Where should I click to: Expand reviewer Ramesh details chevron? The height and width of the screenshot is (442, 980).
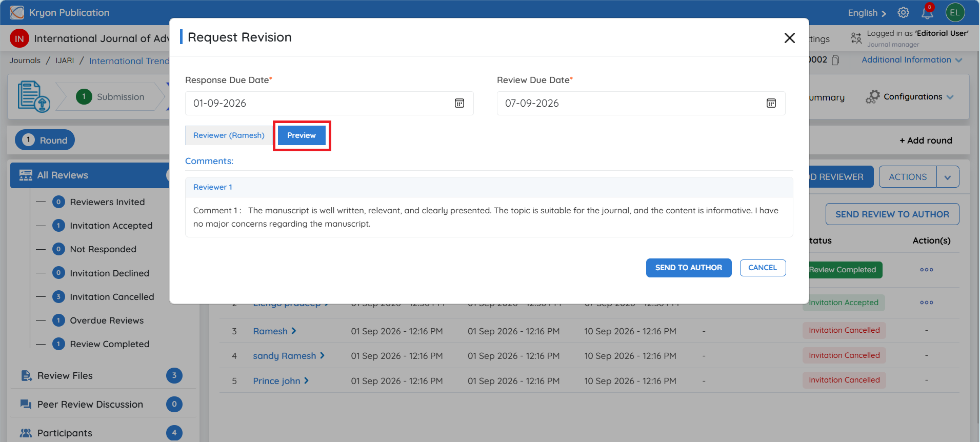coord(294,331)
